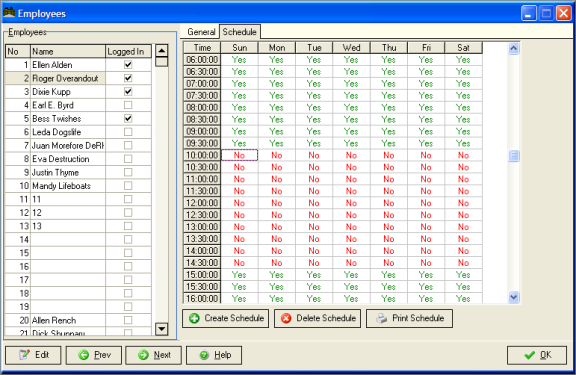This screenshot has height=375, width=576.
Task: Click employee list scroll up arrow
Action: pyautogui.click(x=162, y=50)
